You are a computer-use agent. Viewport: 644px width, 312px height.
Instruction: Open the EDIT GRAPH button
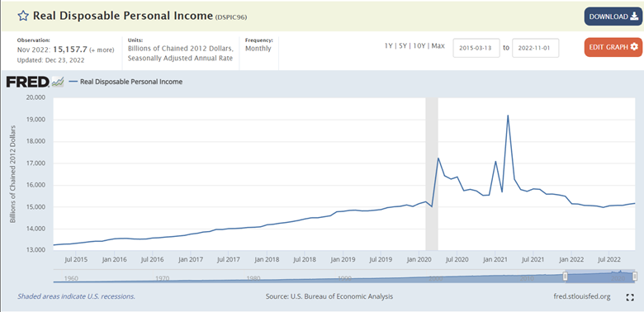pyautogui.click(x=613, y=47)
